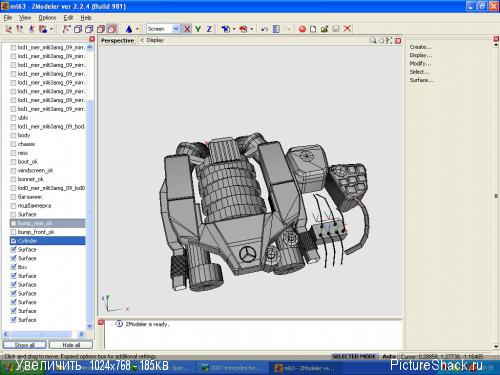
Task: Open dropdown arrow beside pivot cone icon
Action: 137,29
